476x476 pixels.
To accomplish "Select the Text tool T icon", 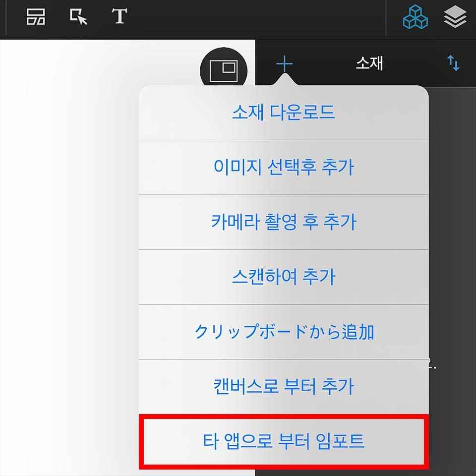I will pyautogui.click(x=119, y=16).
